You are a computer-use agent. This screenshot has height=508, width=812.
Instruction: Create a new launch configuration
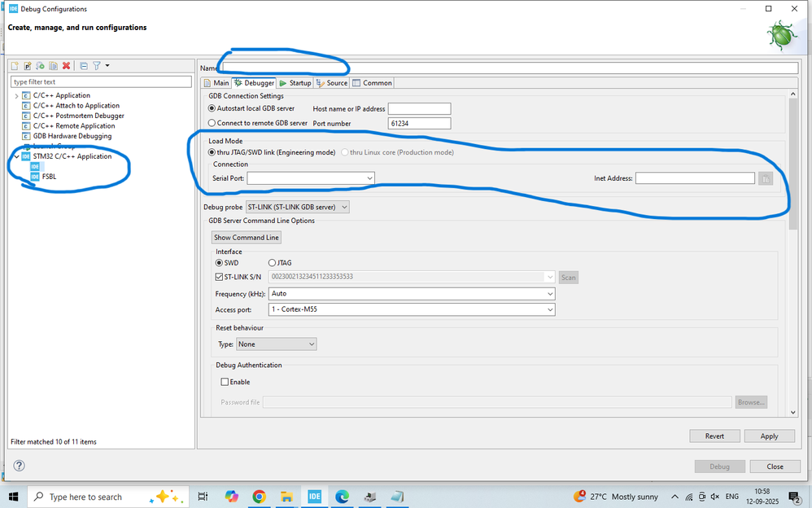15,65
